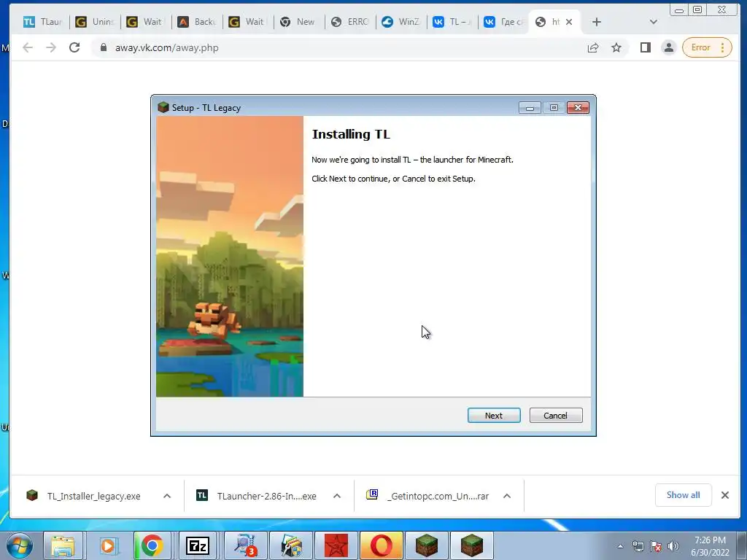Screen dimensions: 747x560
Task: Go back in Chrome history
Action: tap(28, 47)
